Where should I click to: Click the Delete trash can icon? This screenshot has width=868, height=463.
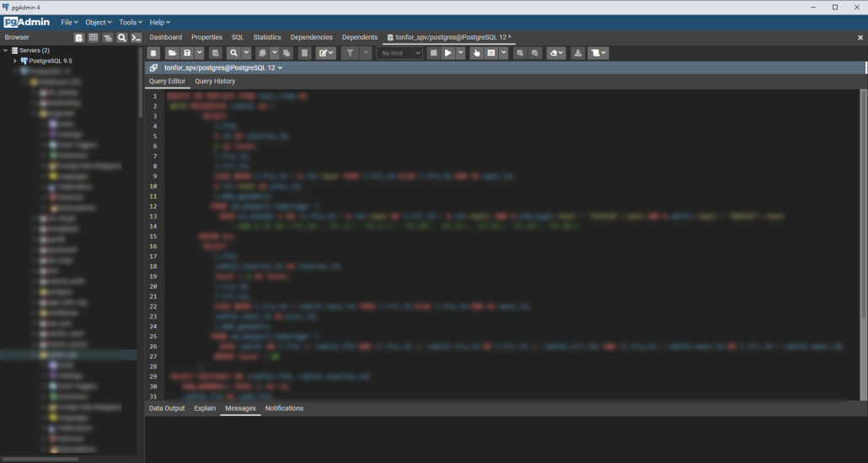(x=304, y=53)
